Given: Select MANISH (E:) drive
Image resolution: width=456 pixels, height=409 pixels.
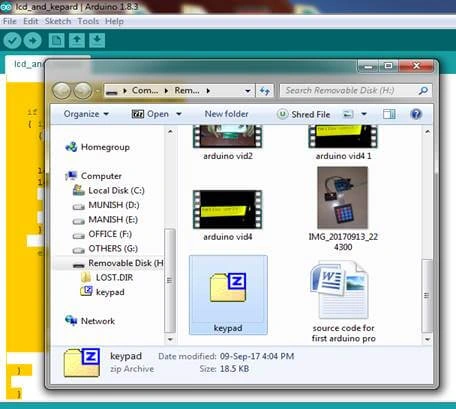Looking at the screenshot, I should click(x=105, y=220).
